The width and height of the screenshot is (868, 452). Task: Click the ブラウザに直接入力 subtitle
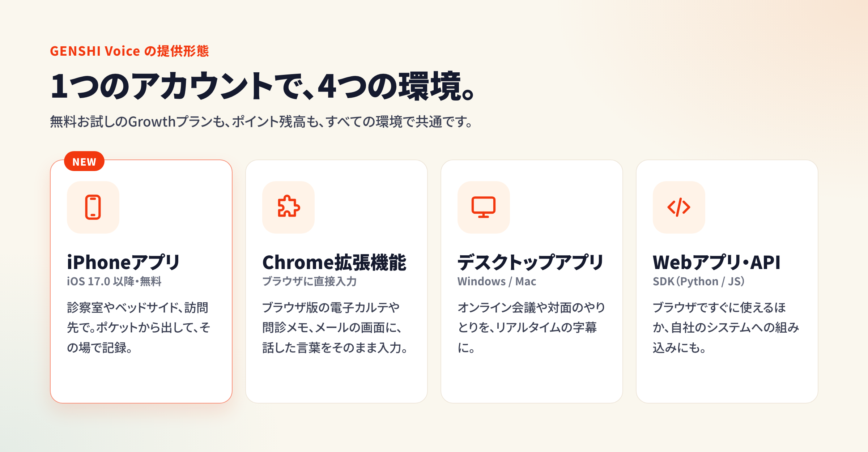click(310, 281)
